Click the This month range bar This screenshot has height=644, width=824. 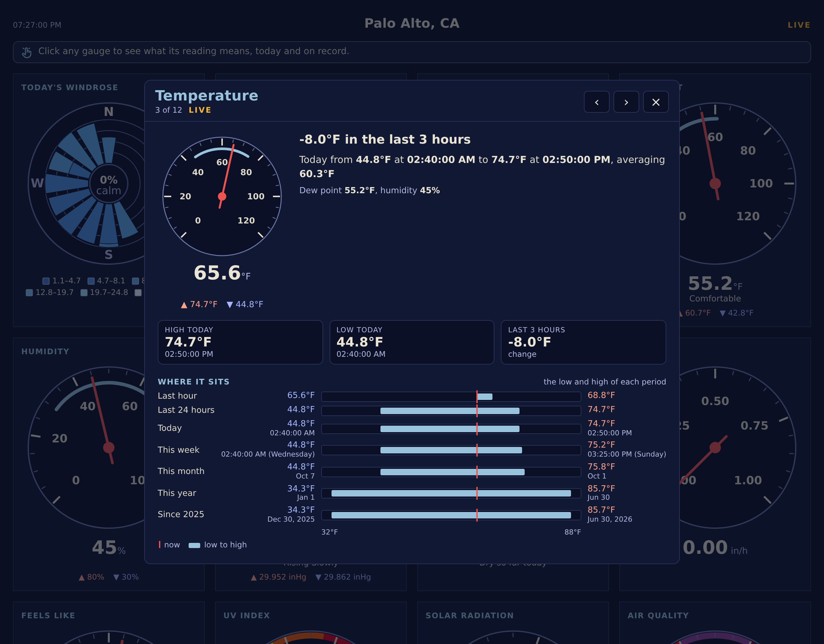point(451,472)
